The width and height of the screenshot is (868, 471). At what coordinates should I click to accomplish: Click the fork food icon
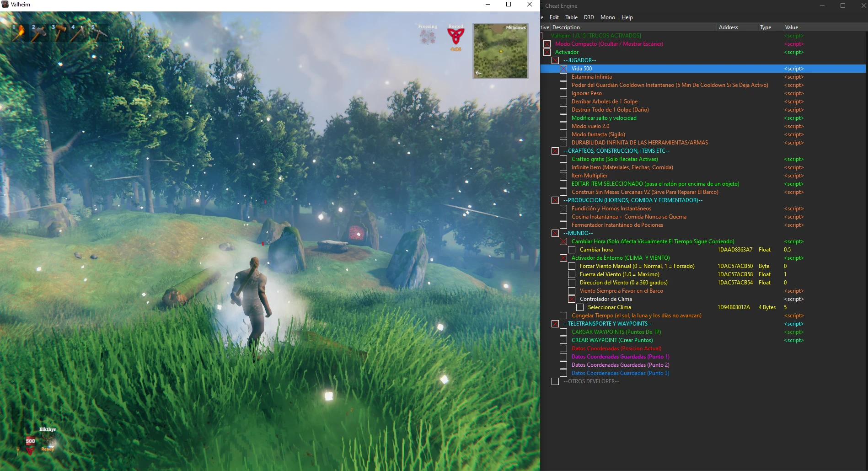[18, 451]
